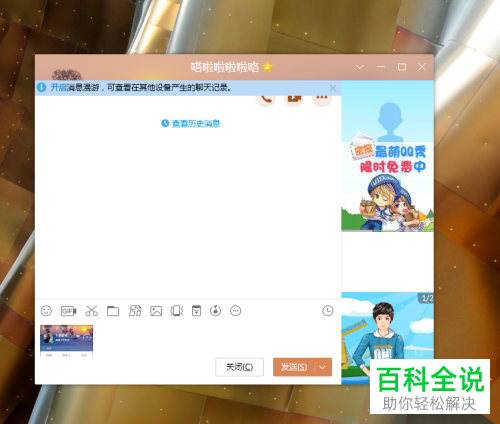This screenshot has width=500, height=424.
Task: Click the red packet icon
Action: [x=196, y=311]
